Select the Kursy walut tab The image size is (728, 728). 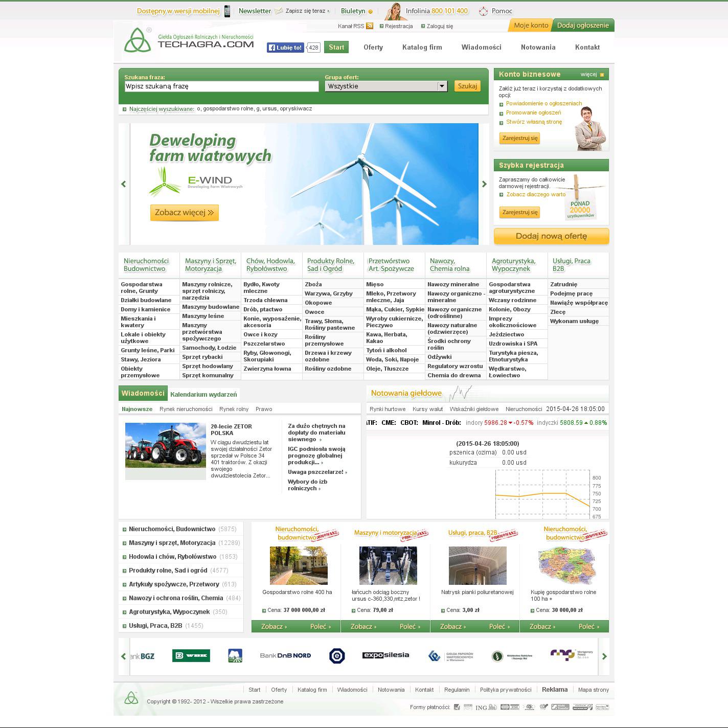click(x=427, y=409)
